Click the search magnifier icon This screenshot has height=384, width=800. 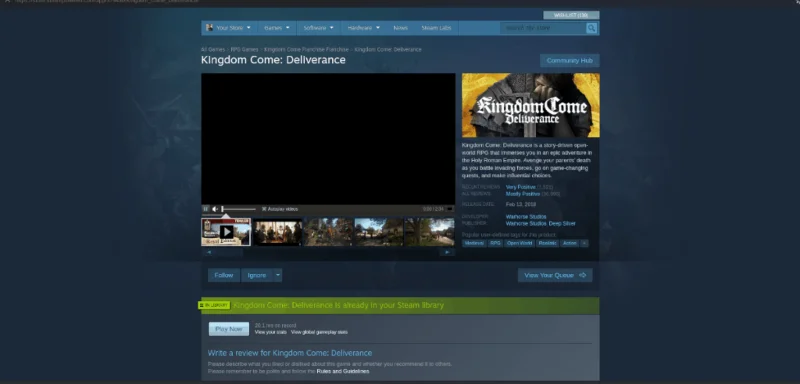click(x=591, y=28)
